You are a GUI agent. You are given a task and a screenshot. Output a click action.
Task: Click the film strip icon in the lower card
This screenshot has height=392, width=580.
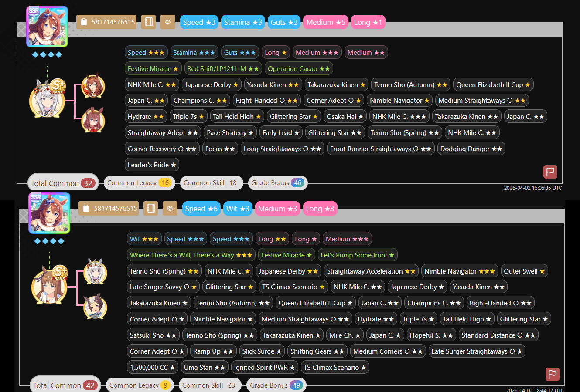pyautogui.click(x=151, y=208)
